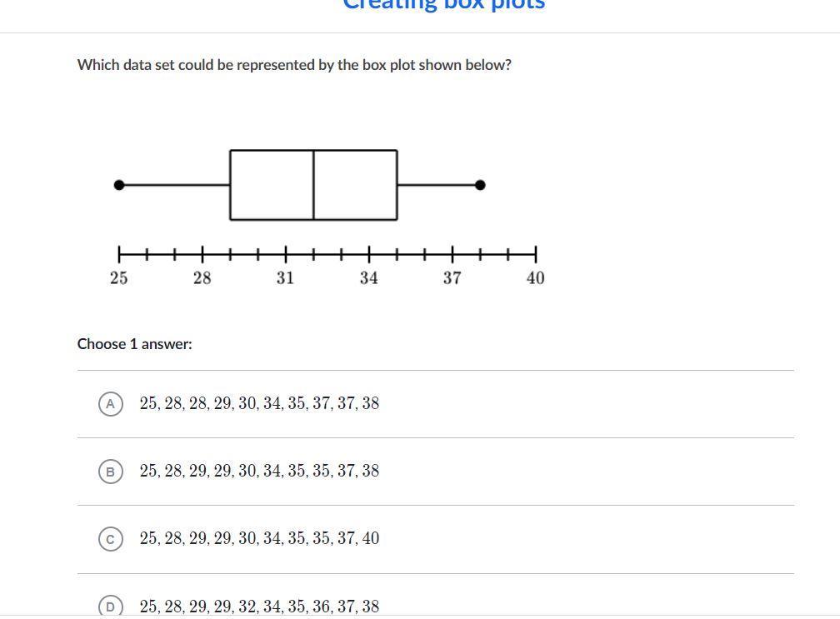Select answer choice A radio button
The width and height of the screenshot is (840, 619).
(111, 404)
